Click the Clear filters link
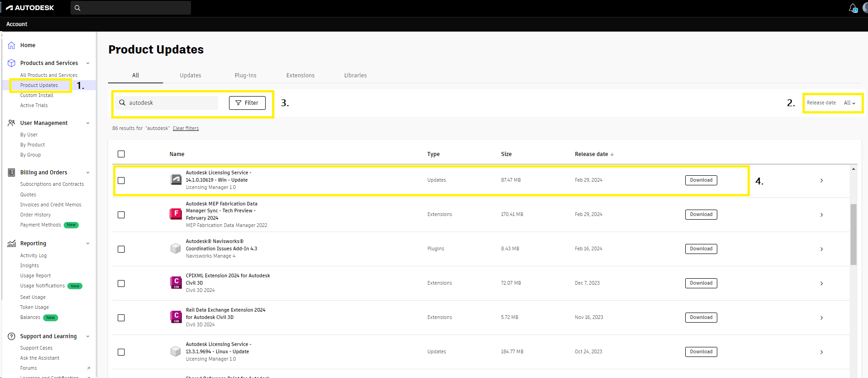This screenshot has width=868, height=378. click(186, 129)
